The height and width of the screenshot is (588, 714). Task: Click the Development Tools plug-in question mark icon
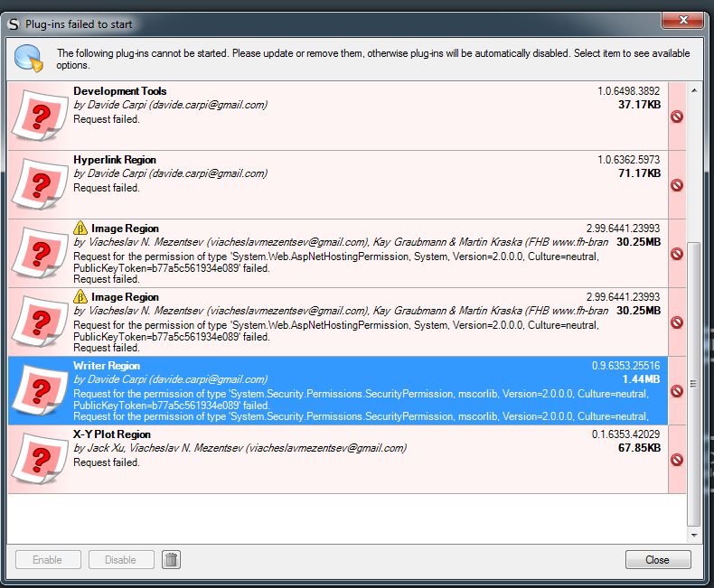click(39, 116)
